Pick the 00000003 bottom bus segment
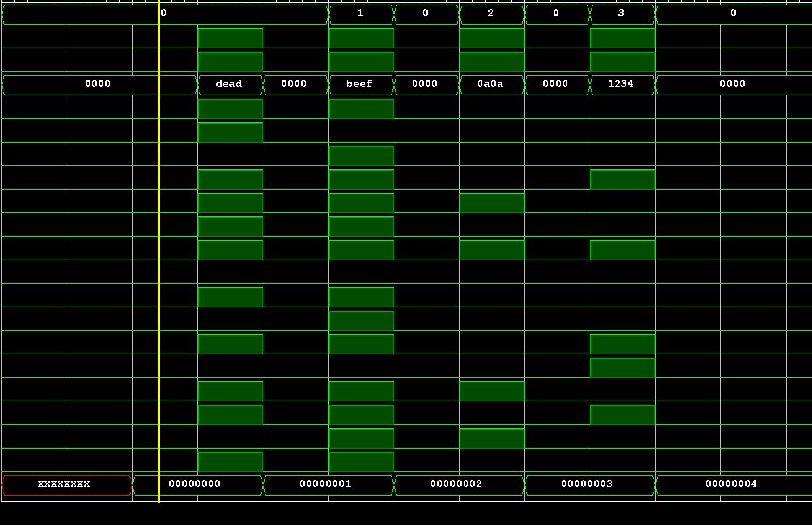Image resolution: width=812 pixels, height=525 pixels. pos(588,484)
